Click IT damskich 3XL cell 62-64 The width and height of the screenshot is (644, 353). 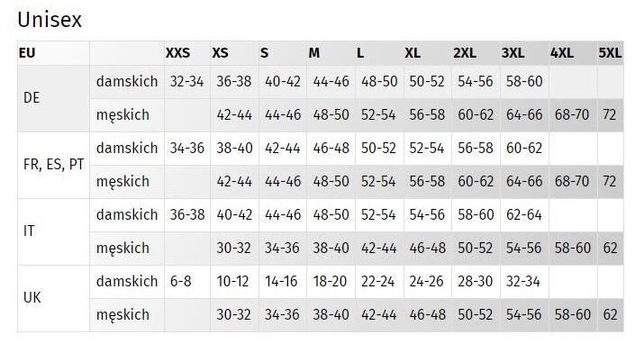tap(524, 214)
